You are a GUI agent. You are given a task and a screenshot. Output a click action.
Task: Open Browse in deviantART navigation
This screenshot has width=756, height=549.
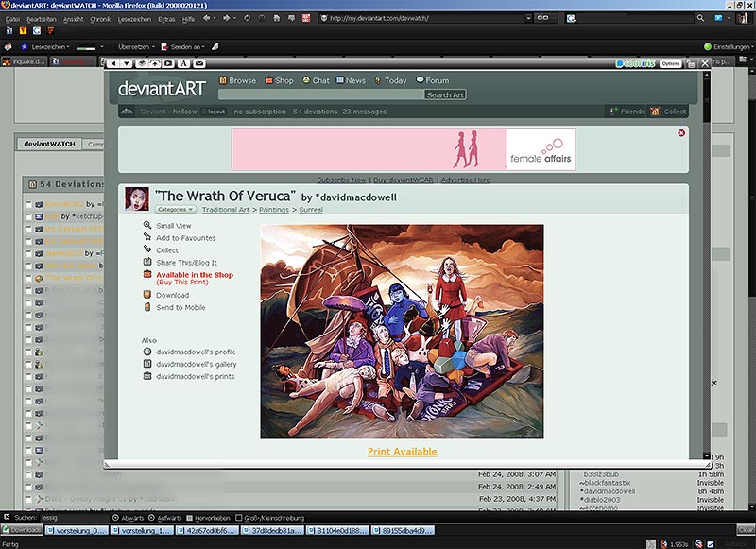click(x=238, y=80)
